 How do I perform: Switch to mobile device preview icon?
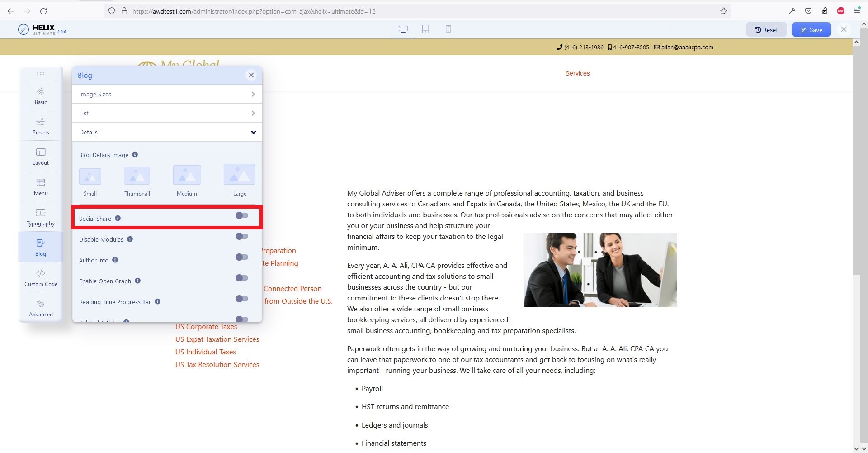[x=448, y=29]
